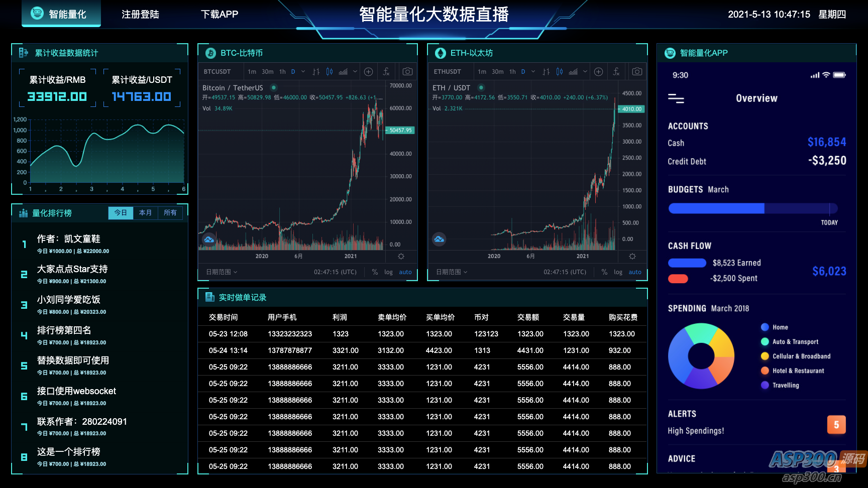Expand the BTC chart style dropdown arrow
The height and width of the screenshot is (488, 868).
click(355, 72)
